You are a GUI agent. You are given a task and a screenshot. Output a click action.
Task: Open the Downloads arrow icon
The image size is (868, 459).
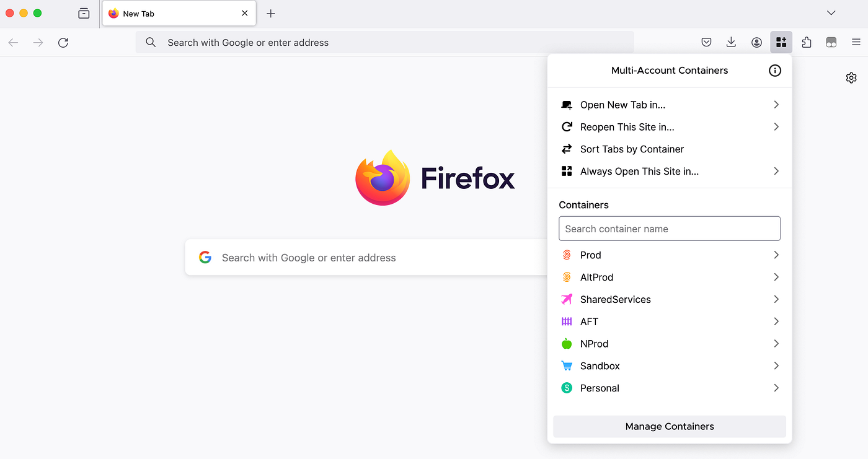[x=731, y=42]
